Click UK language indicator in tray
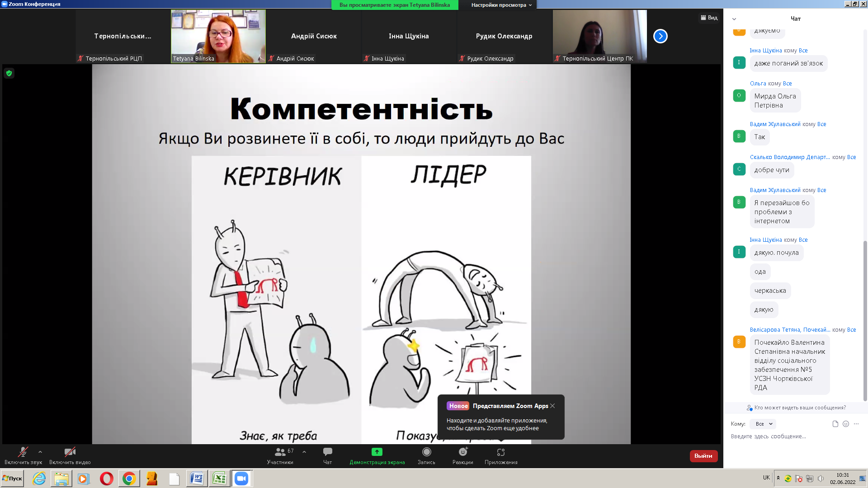Viewport: 868px width, 488px height. [x=766, y=478]
